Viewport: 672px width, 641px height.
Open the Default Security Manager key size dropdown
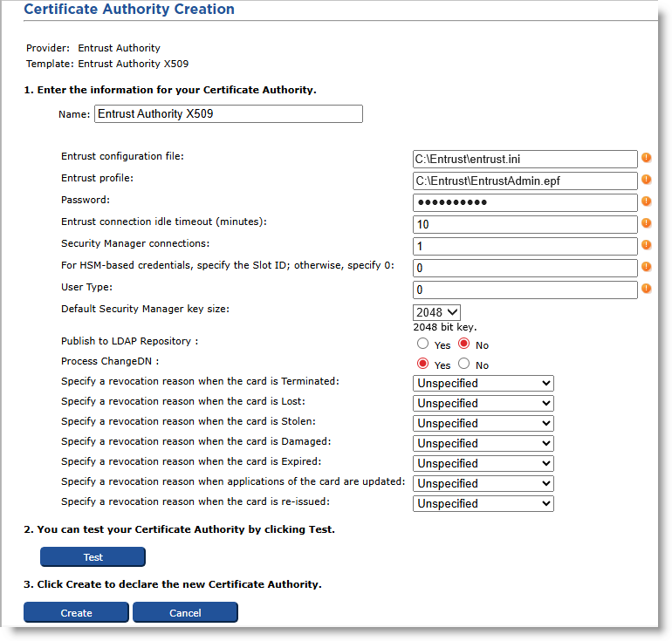point(436,312)
